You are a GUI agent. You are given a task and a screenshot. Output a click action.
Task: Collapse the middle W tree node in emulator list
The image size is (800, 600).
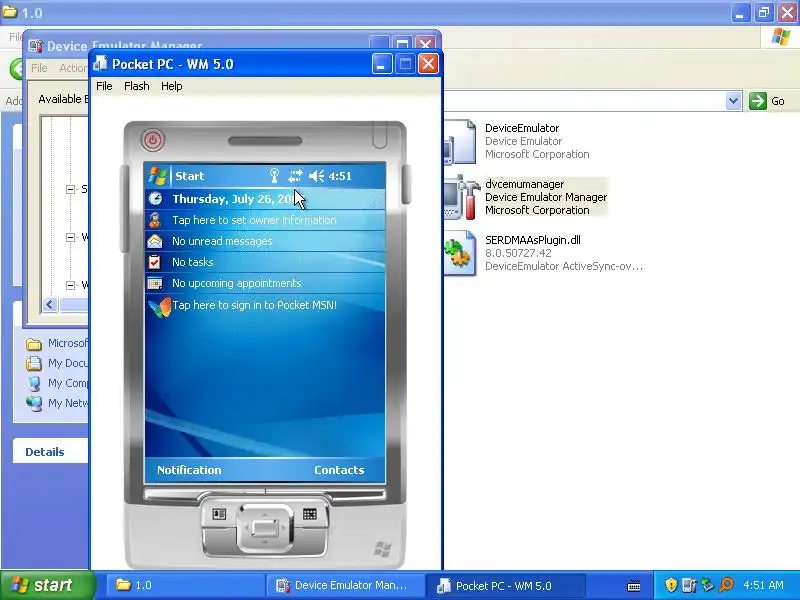(70, 237)
